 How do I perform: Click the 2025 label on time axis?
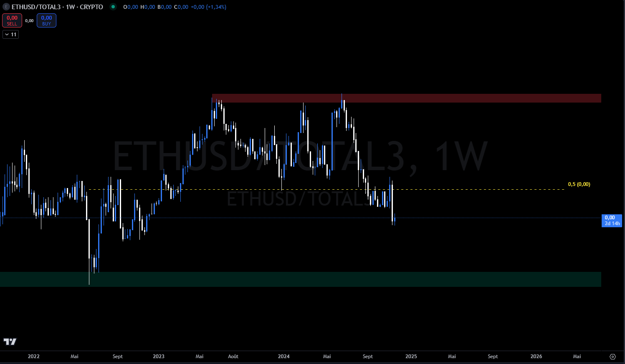[x=411, y=356]
